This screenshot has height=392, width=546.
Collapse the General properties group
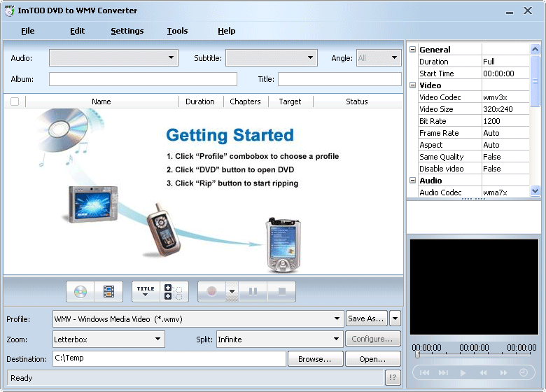tap(413, 50)
